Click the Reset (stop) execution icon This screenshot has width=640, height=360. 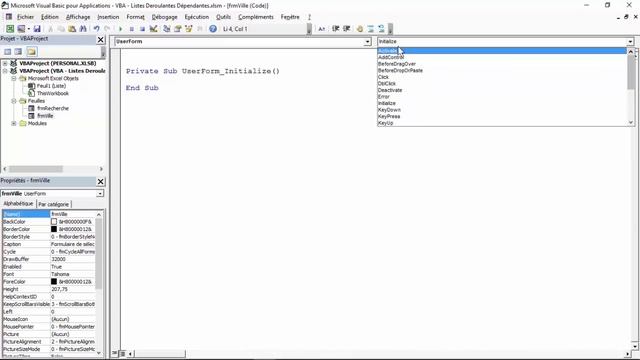(x=142, y=29)
